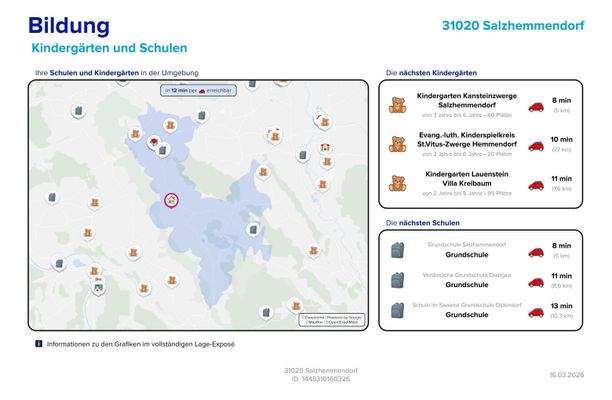Image resolution: width=612 pixels, height=400 pixels.
Task: Select the Kindergärten und Schulen subtitle
Action: [109, 48]
